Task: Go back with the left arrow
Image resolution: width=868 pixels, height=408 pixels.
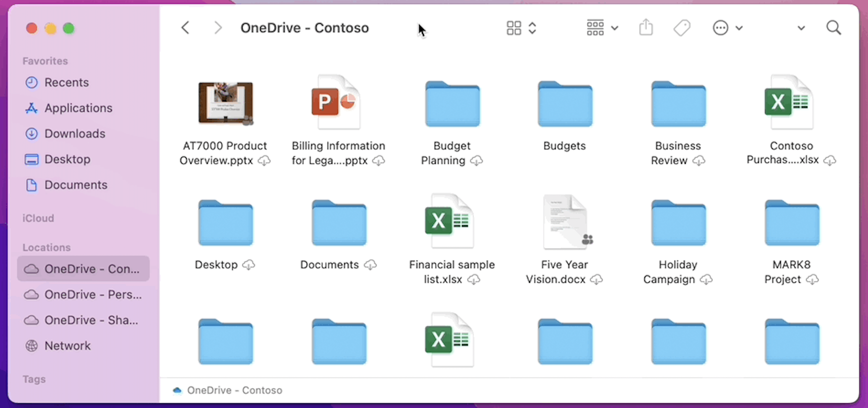Action: coord(186,28)
